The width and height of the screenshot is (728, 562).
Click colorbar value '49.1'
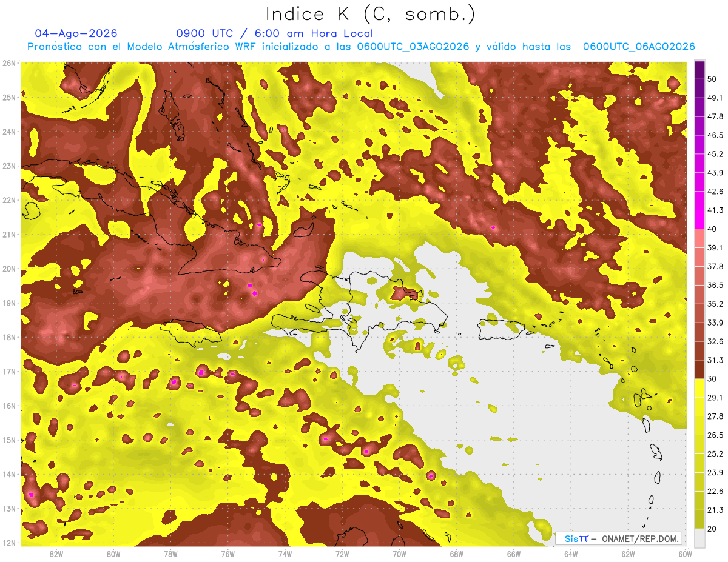[x=715, y=98]
